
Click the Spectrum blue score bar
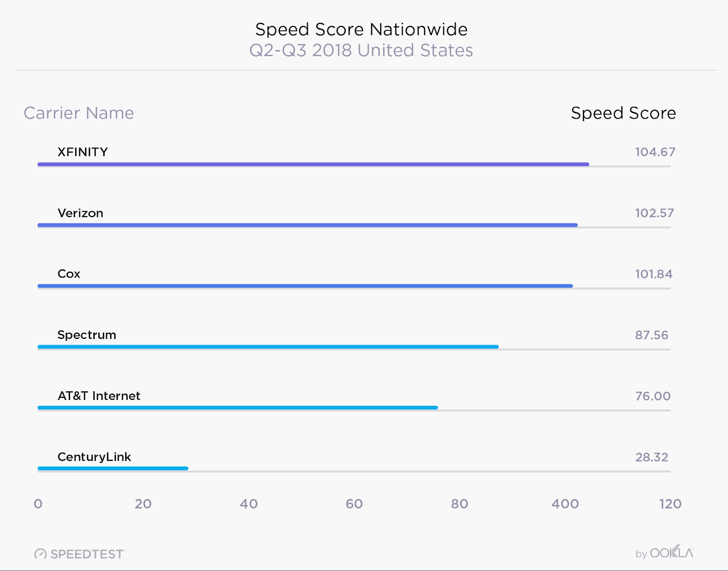268,347
